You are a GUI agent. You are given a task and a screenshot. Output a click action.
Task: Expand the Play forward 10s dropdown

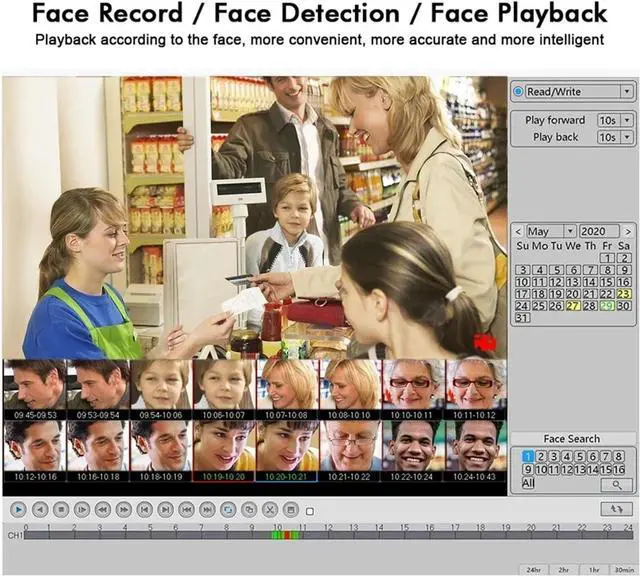pyautogui.click(x=626, y=120)
